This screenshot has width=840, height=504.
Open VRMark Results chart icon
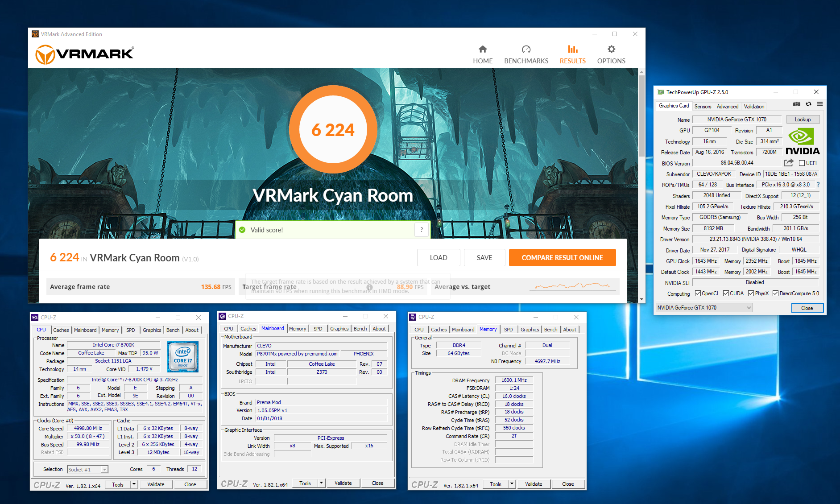pos(573,49)
